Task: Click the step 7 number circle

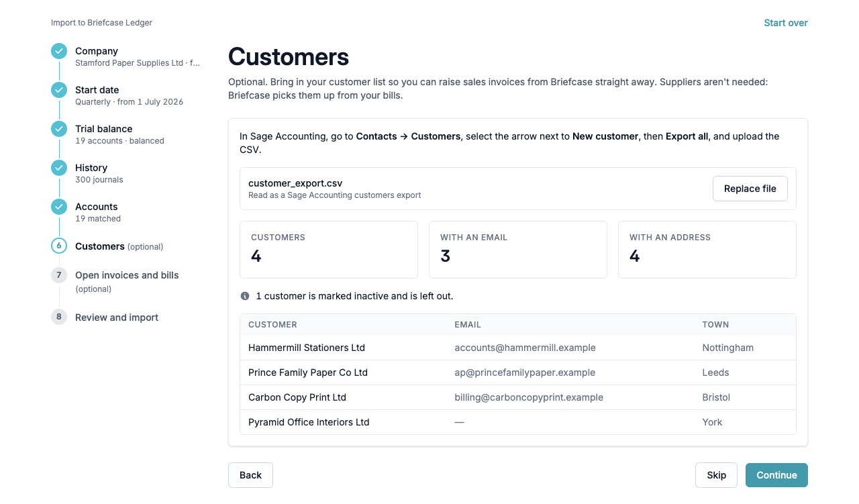Action: 59,274
